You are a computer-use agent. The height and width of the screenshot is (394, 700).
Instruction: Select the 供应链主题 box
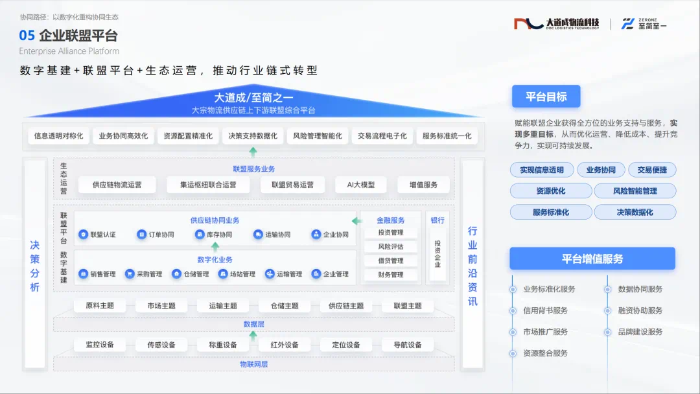[346, 306]
